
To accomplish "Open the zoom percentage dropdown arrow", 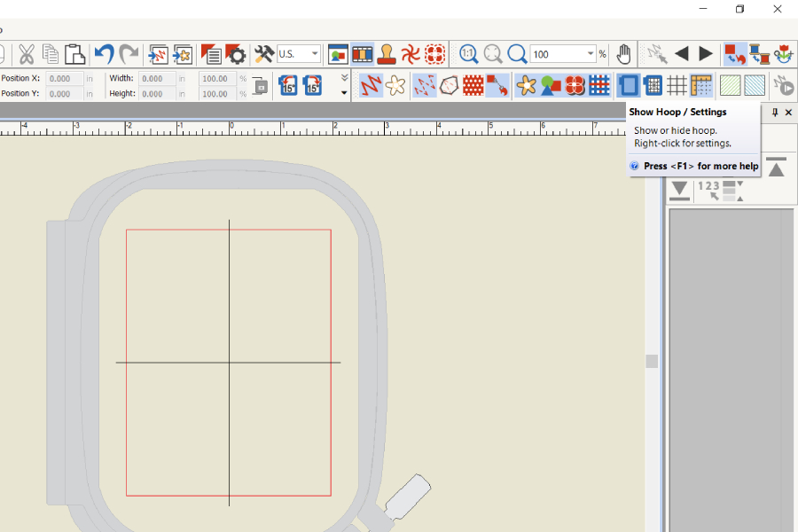I will pyautogui.click(x=591, y=54).
